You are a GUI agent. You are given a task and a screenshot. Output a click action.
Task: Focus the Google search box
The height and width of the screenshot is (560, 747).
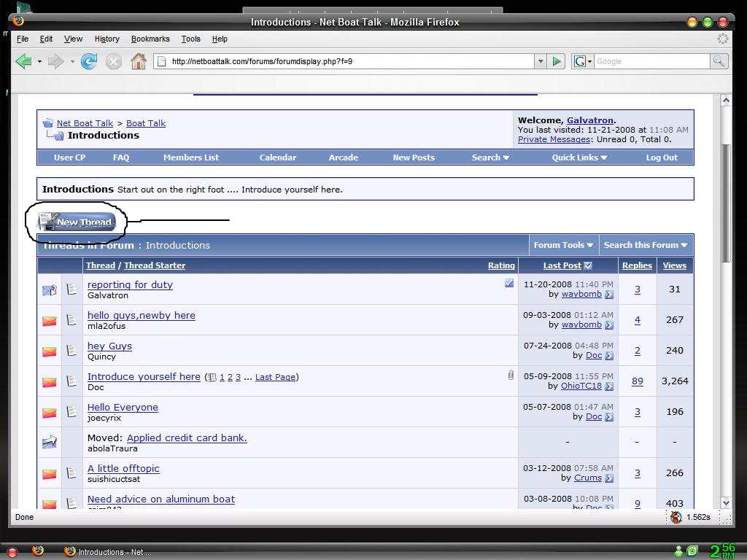[x=651, y=61]
